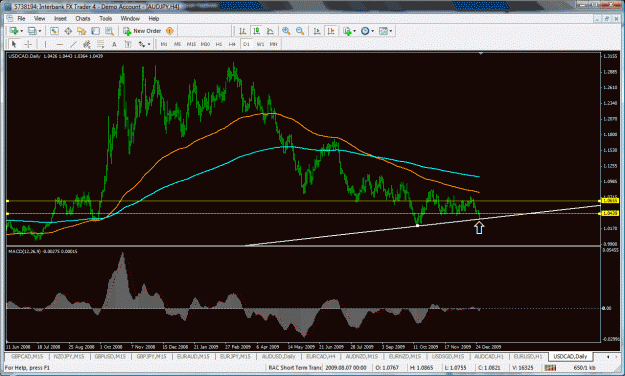Image resolution: width=625 pixels, height=376 pixels.
Task: Click the connection status bars indicator
Action: tap(550, 368)
